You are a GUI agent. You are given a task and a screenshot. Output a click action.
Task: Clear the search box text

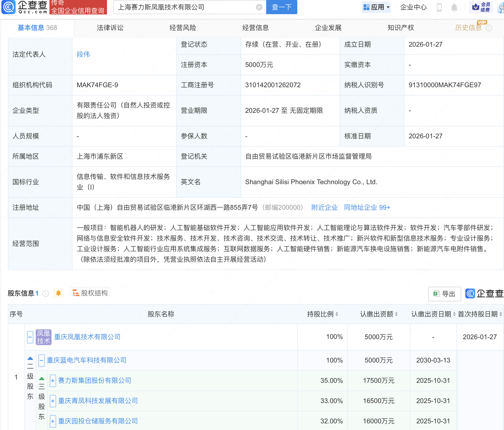(259, 7)
